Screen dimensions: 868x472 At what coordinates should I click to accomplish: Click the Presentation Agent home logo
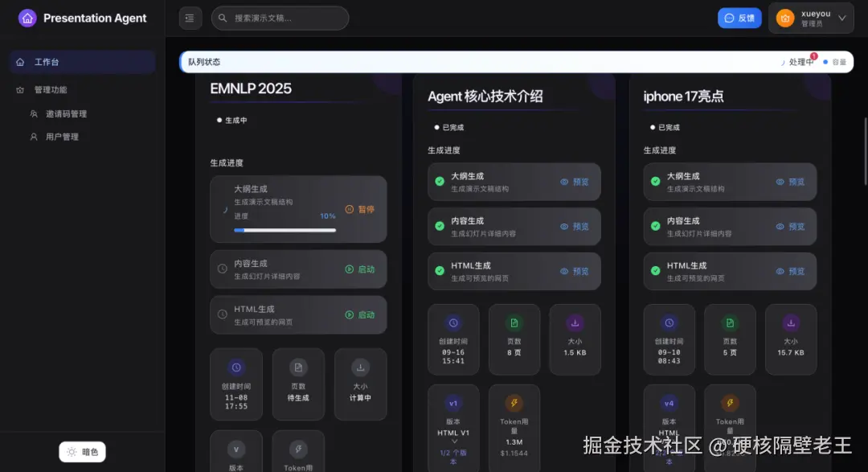[x=27, y=18]
